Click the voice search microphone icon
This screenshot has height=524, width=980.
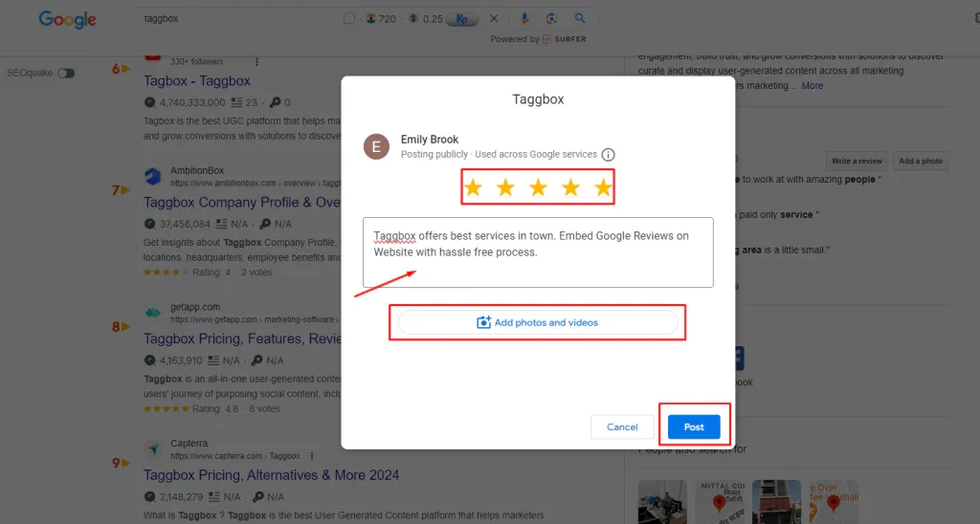tap(524, 18)
